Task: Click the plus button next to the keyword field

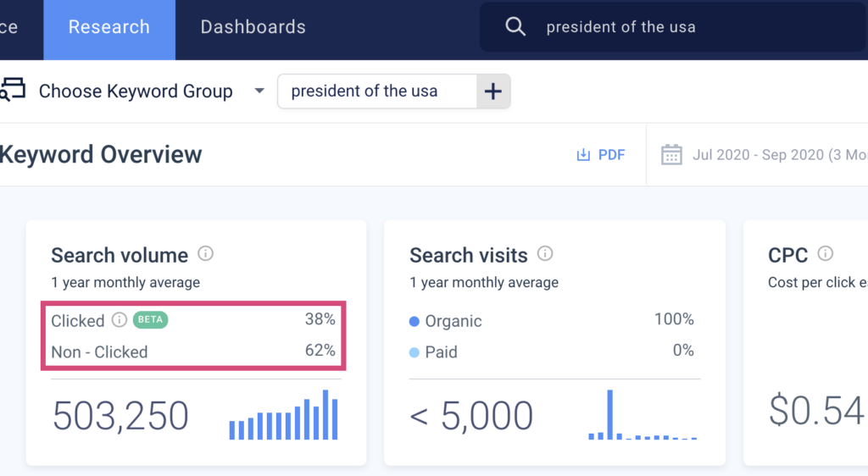Action: pos(493,91)
